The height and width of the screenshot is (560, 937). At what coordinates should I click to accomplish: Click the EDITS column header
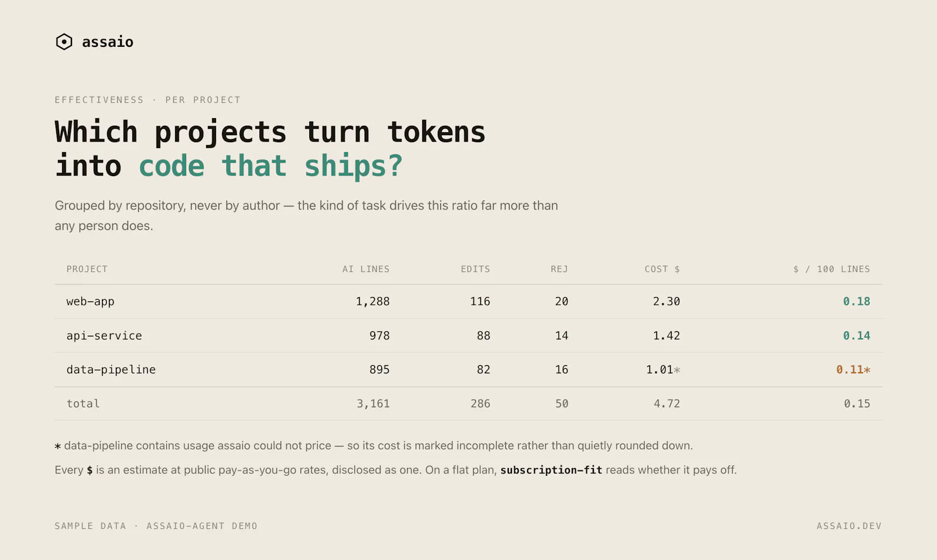[476, 269]
